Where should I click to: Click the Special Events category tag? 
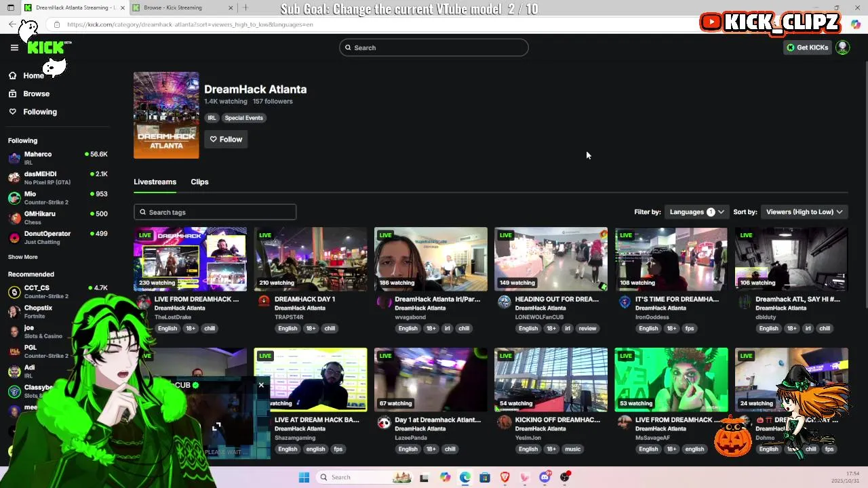click(x=243, y=118)
